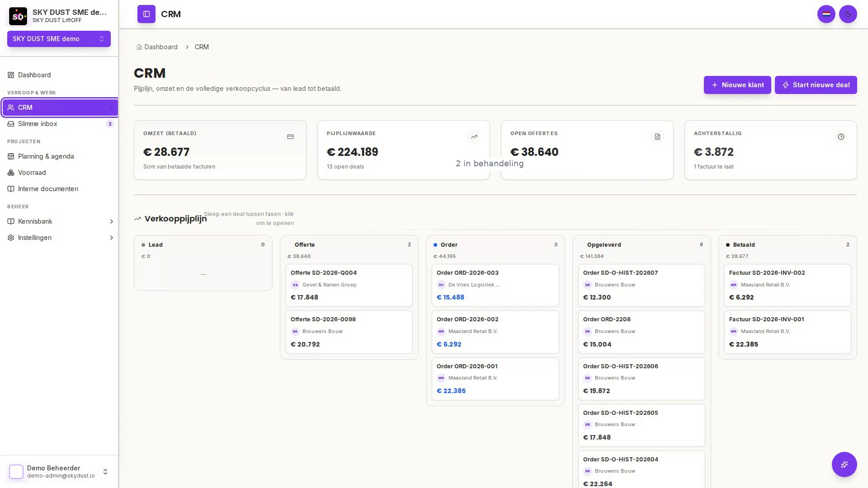
Task: Toggle the sidebar collapse button
Action: [x=146, y=14]
